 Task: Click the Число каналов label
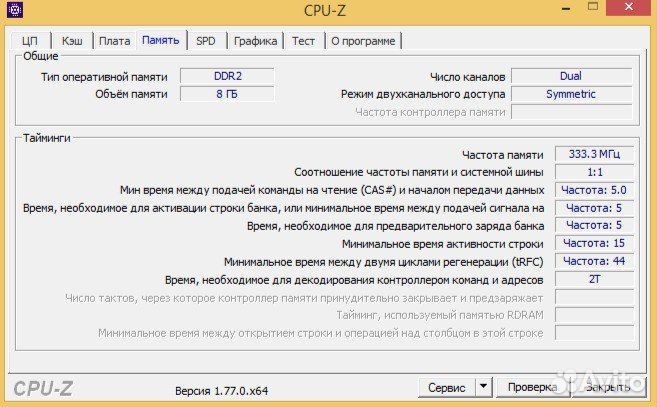pos(468,77)
